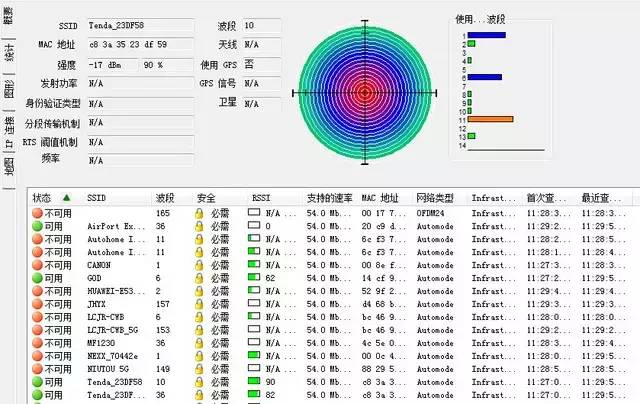
Task: Sort list by SSID column header
Action: tap(97, 198)
